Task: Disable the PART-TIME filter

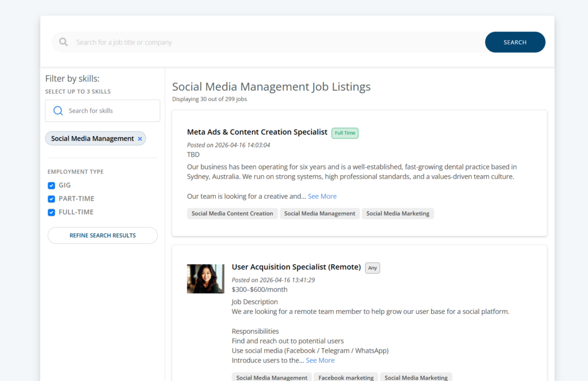Action: tap(51, 198)
